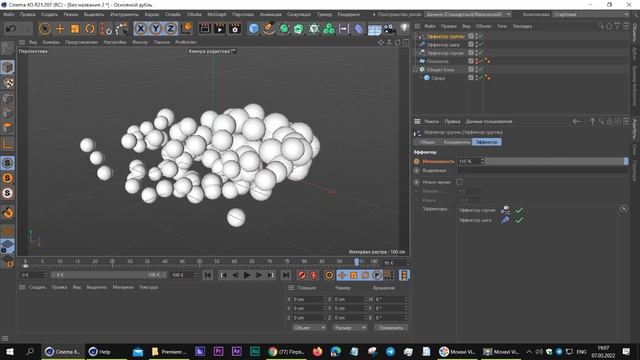The image size is (640, 360).
Task: Activate the Move tool
Action: pos(60,29)
